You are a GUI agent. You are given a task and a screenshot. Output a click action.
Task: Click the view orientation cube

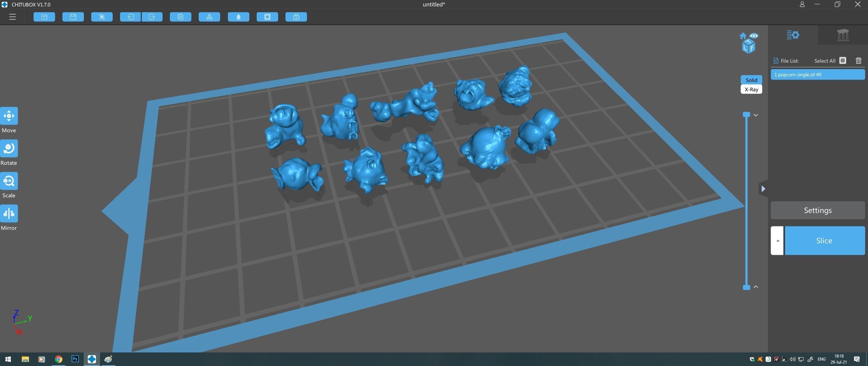click(x=749, y=46)
